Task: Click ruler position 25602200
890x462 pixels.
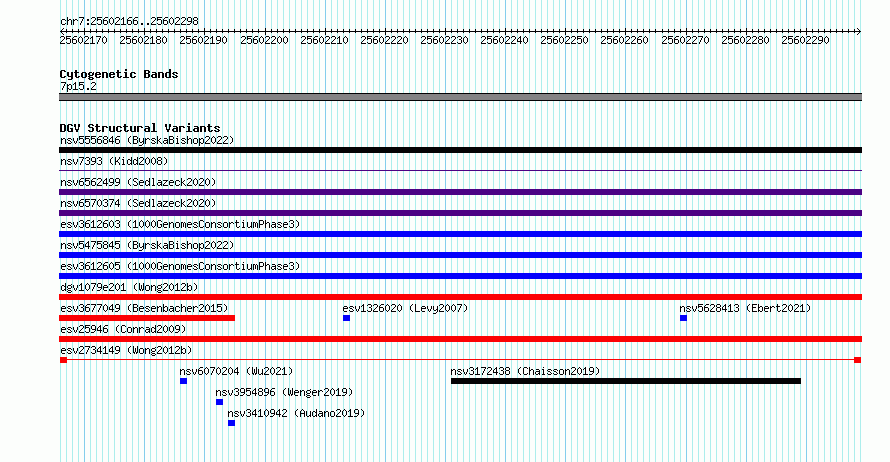Action: coord(265,40)
